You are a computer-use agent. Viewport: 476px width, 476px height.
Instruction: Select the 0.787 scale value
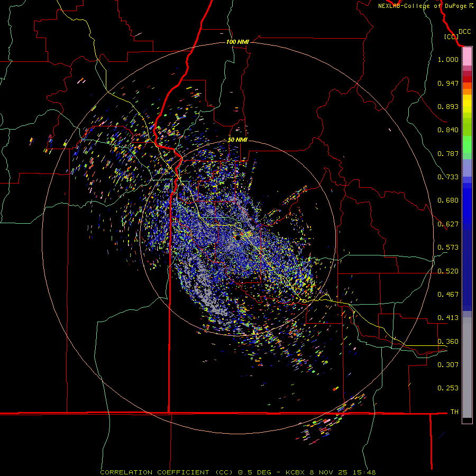pos(448,153)
